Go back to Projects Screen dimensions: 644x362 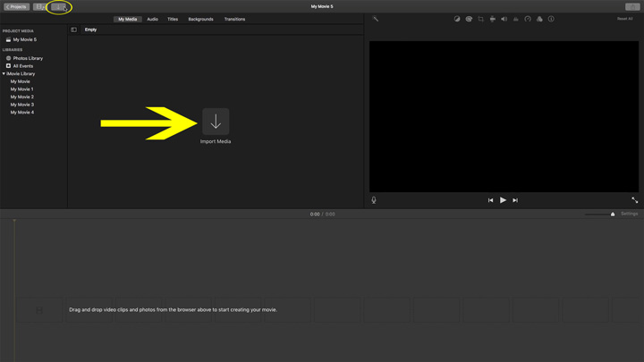pos(17,6)
